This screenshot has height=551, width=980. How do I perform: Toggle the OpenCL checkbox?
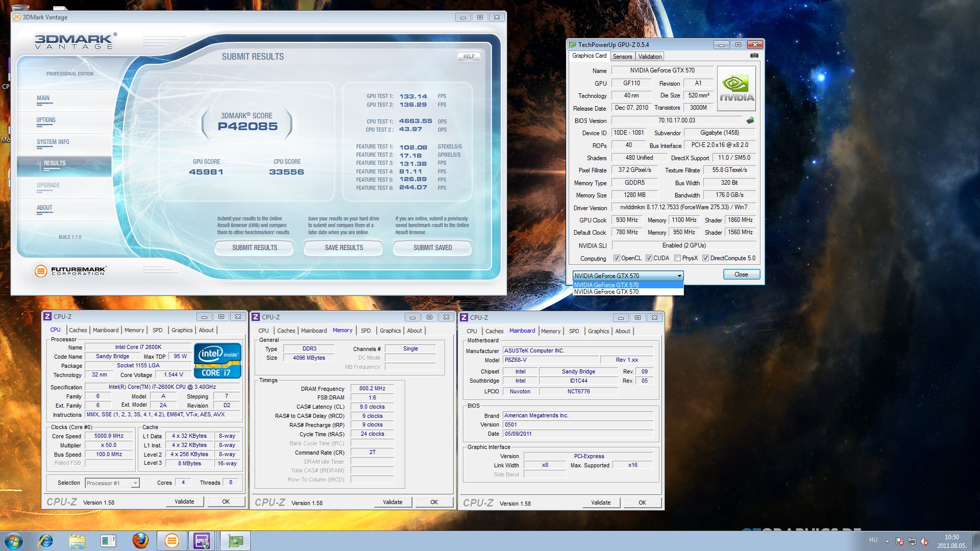pyautogui.click(x=617, y=258)
